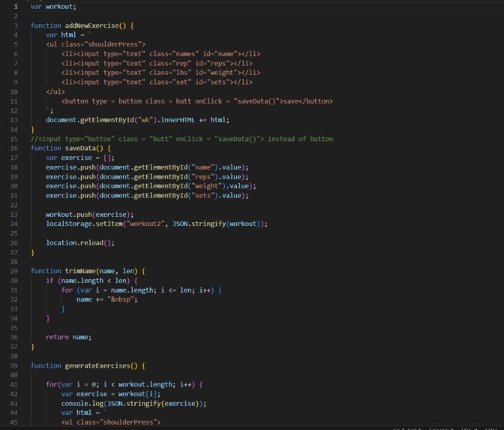Place cursor on addNewExercise function name

pos(92,26)
